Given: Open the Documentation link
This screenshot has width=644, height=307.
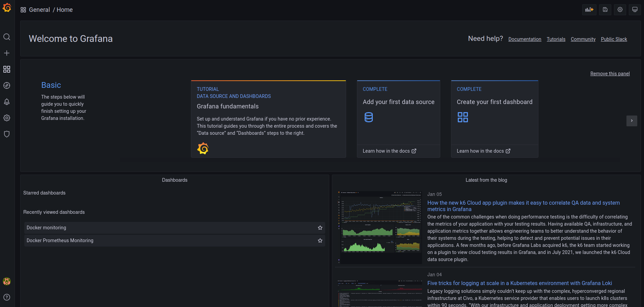Looking at the screenshot, I should [x=525, y=39].
